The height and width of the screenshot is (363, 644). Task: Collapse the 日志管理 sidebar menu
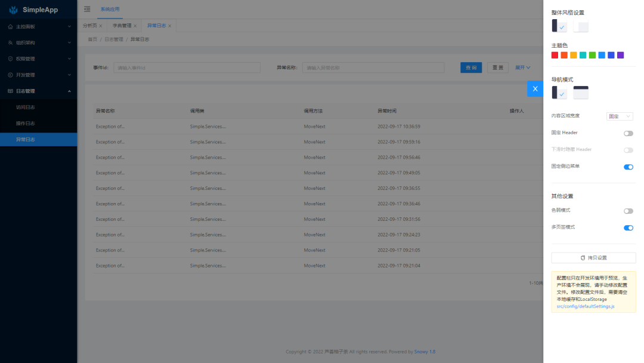(39, 91)
